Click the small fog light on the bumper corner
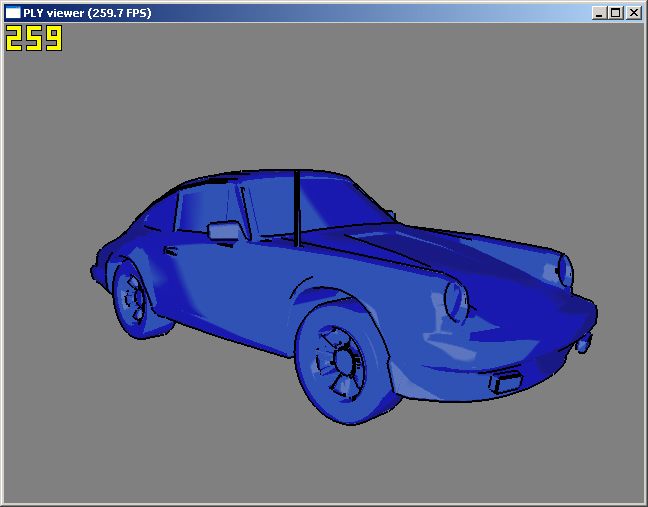 click(x=583, y=344)
